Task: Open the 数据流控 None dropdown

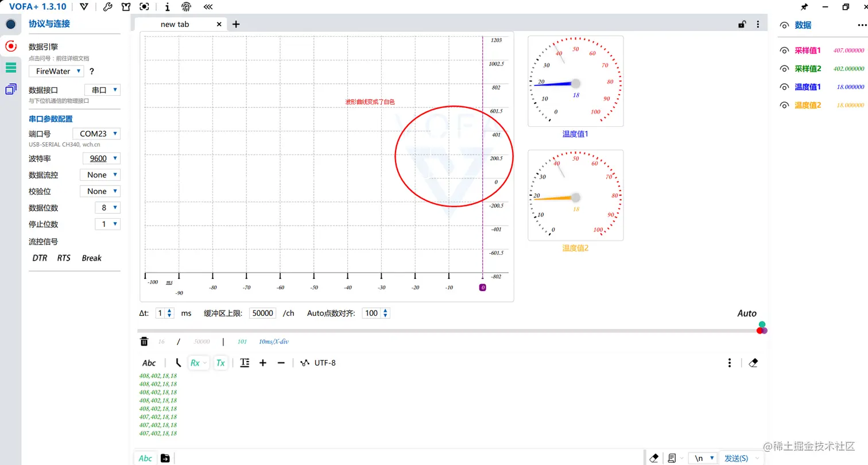Action: point(100,175)
